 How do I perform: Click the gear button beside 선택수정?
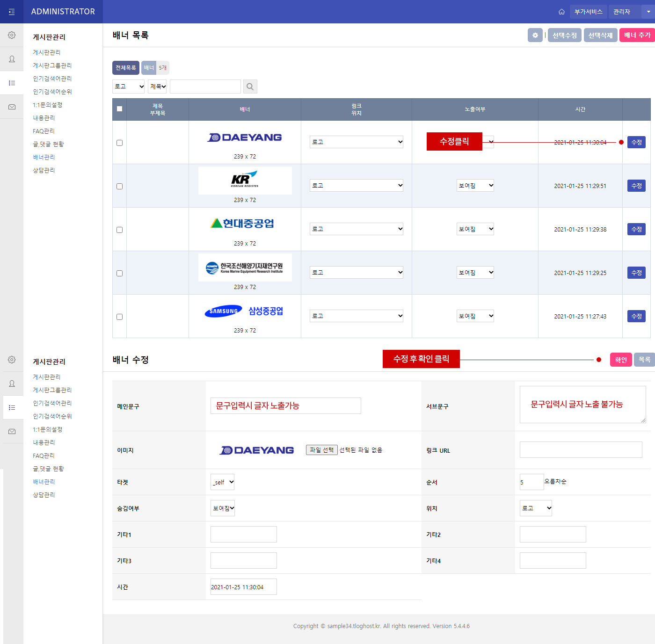535,35
